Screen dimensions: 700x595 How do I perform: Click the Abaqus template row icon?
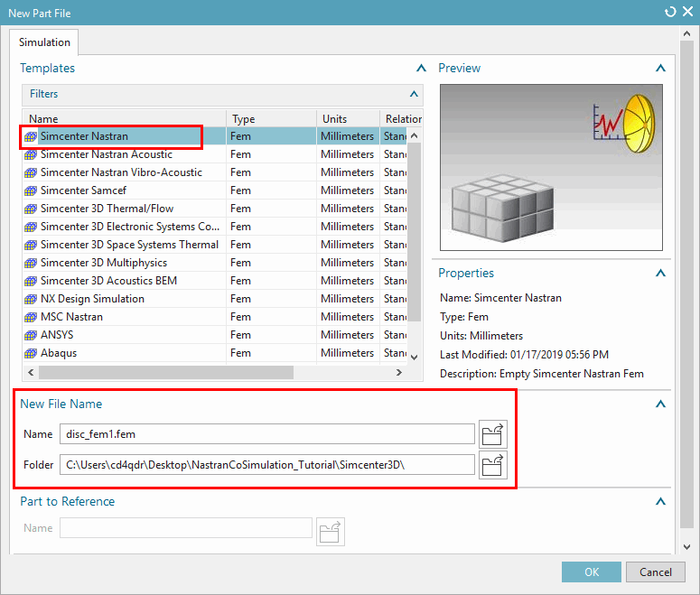31,353
